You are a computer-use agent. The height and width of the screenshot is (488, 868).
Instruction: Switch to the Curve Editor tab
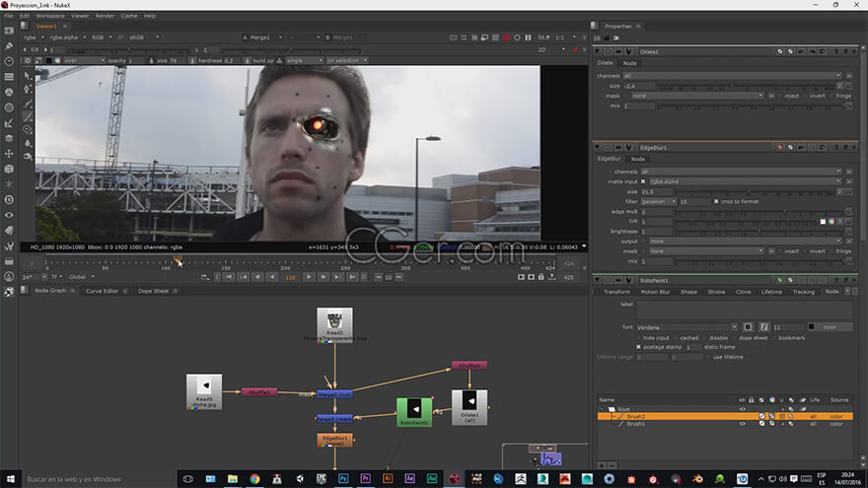[x=102, y=291]
